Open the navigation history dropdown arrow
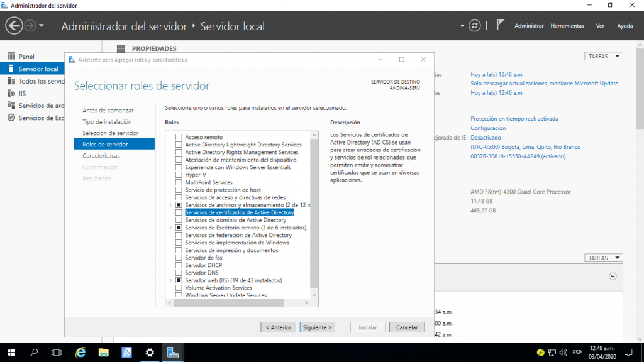The width and height of the screenshot is (644, 362). pyautogui.click(x=42, y=25)
